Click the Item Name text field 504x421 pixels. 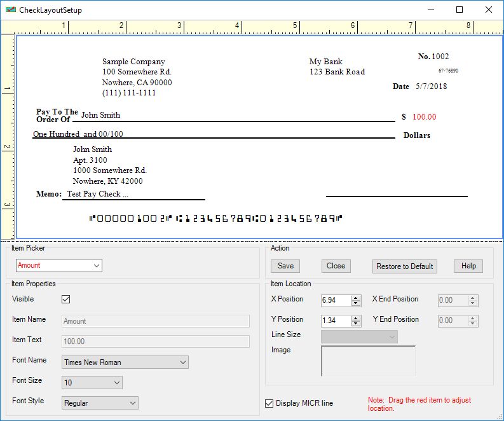(x=156, y=321)
